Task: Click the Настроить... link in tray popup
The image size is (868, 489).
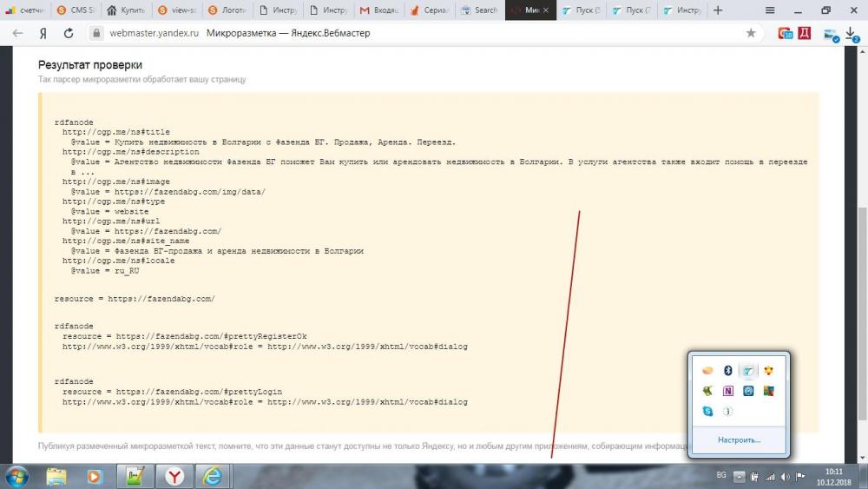Action: [739, 439]
